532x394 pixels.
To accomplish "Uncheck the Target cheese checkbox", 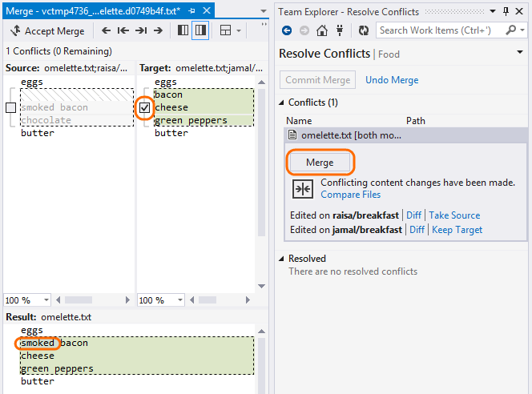I will (144, 108).
